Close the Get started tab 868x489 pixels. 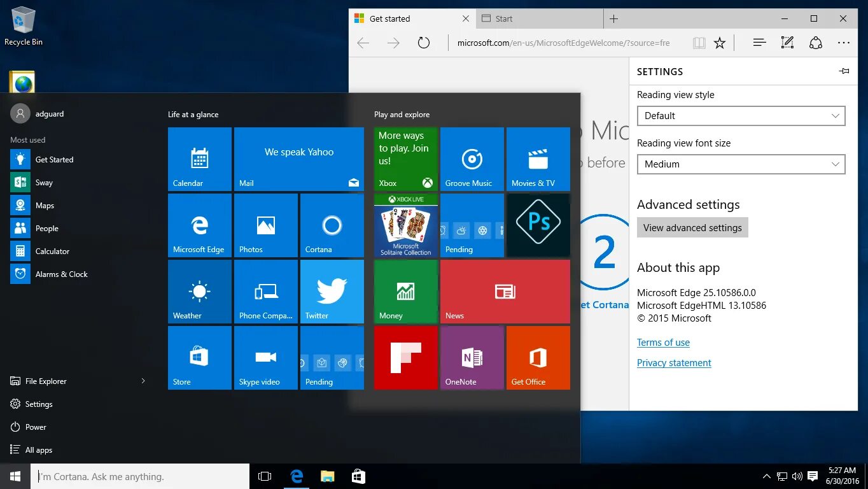point(466,18)
